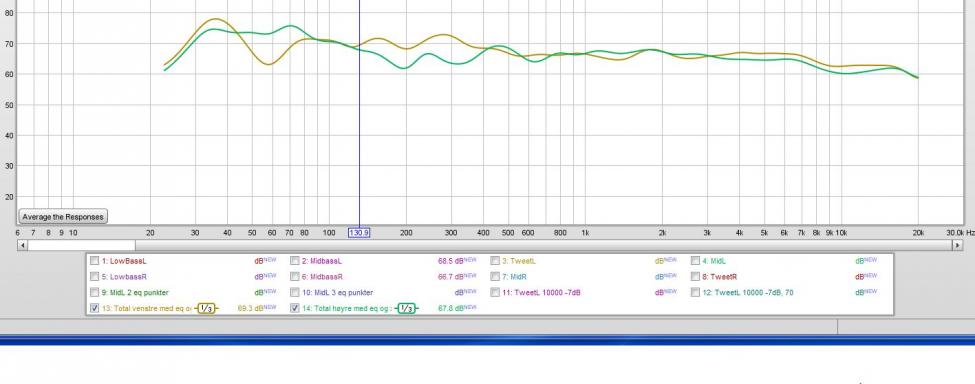
Task: Show the 10: MidL 3 eq punkter trace
Action: 295,292
